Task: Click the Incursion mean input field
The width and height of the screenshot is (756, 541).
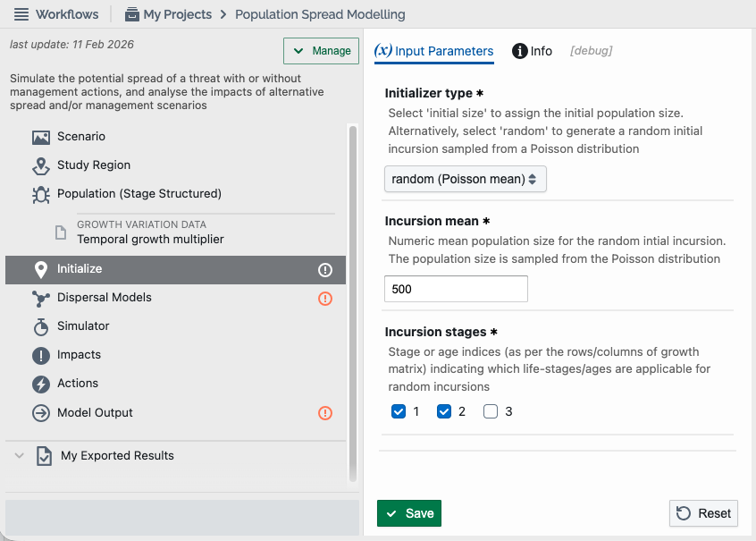Action: (x=456, y=289)
